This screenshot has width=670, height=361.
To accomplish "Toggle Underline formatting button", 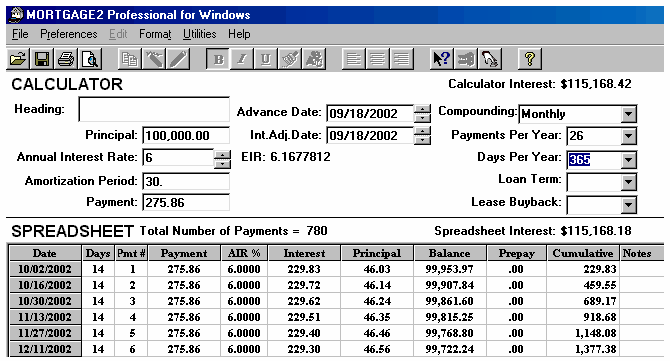I will [265, 59].
